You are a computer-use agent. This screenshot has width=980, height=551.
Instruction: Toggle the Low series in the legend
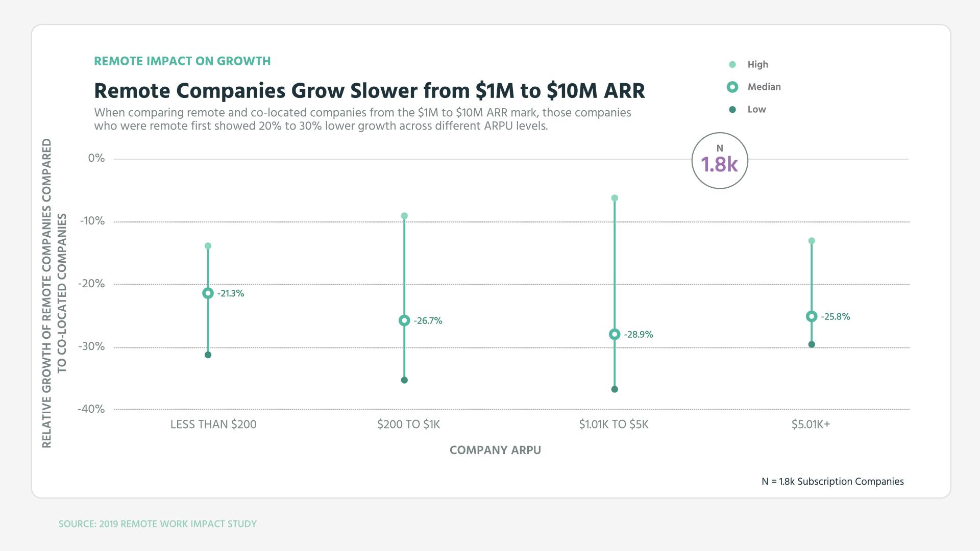click(756, 109)
